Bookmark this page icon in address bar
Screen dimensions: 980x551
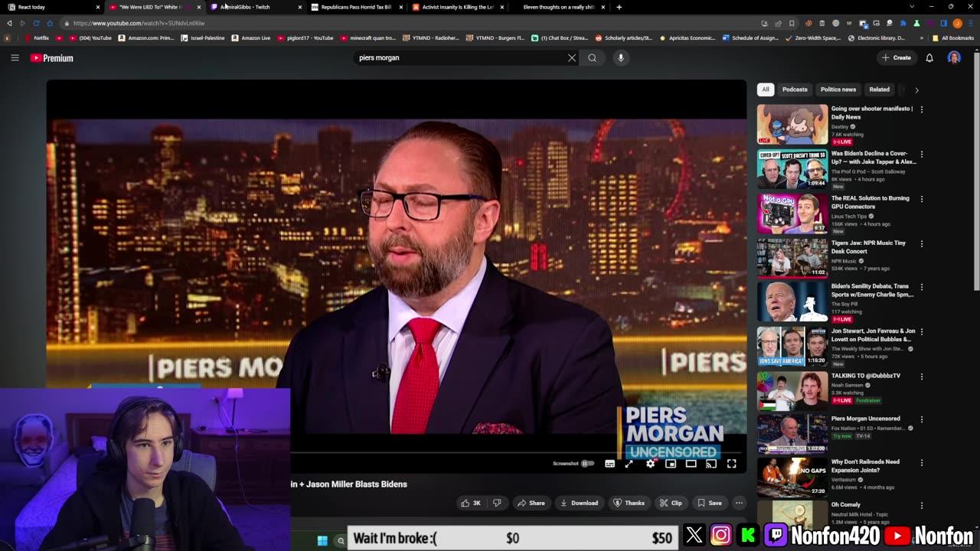(x=792, y=23)
